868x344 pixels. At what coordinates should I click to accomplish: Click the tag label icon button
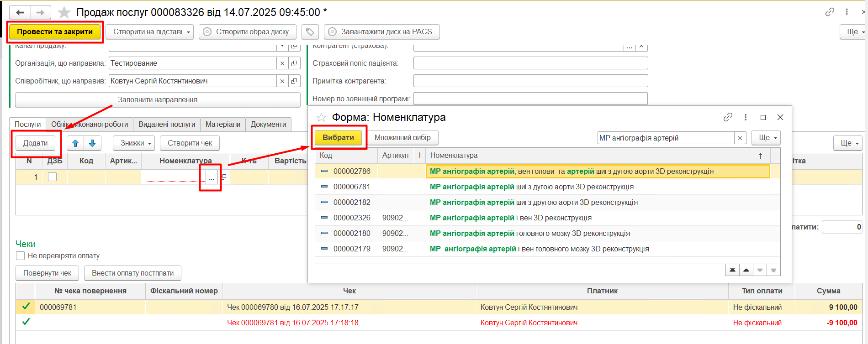[310, 31]
